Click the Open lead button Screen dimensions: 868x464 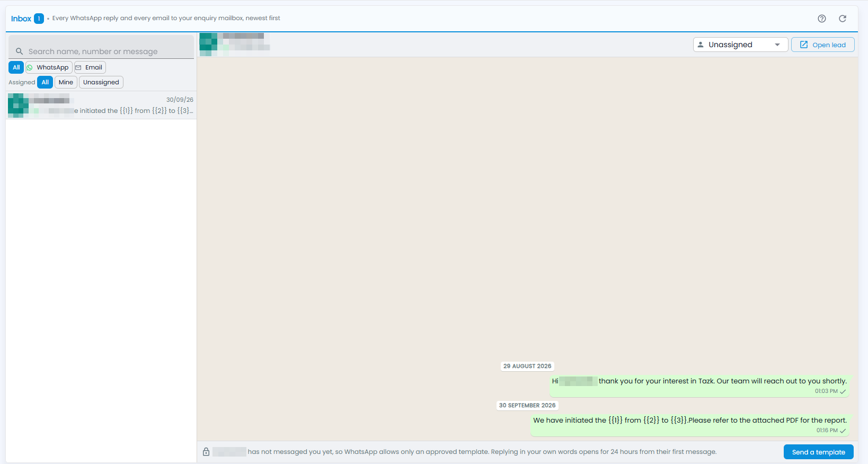pyautogui.click(x=822, y=45)
